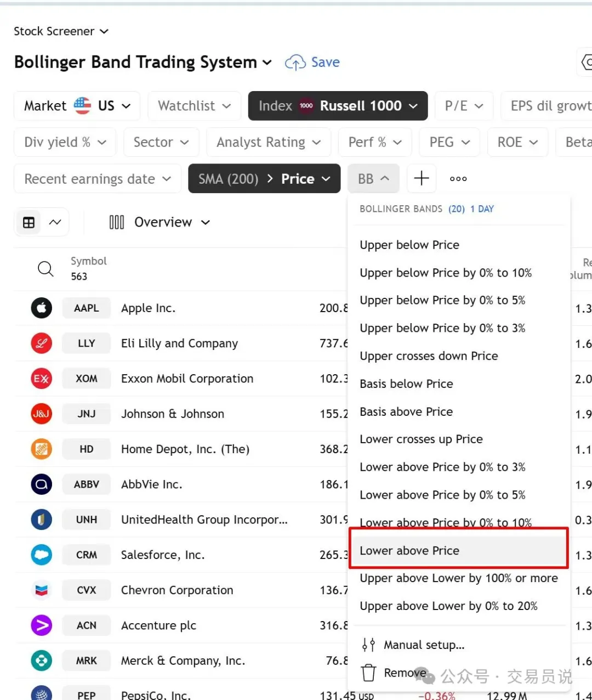Screen dimensions: 592x700
Task: Click the AAPL ticker badge
Action: pos(87,308)
